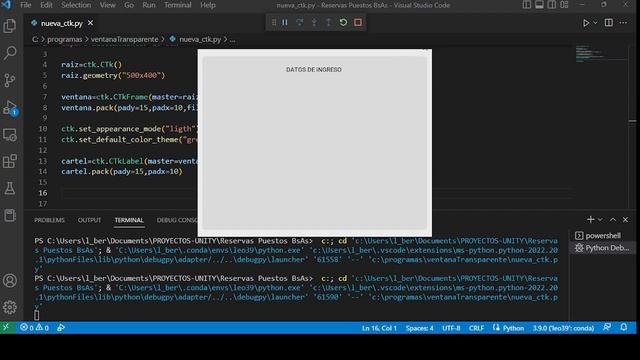Open the errors and warnings status item
The image size is (640, 360).
(x=34, y=328)
